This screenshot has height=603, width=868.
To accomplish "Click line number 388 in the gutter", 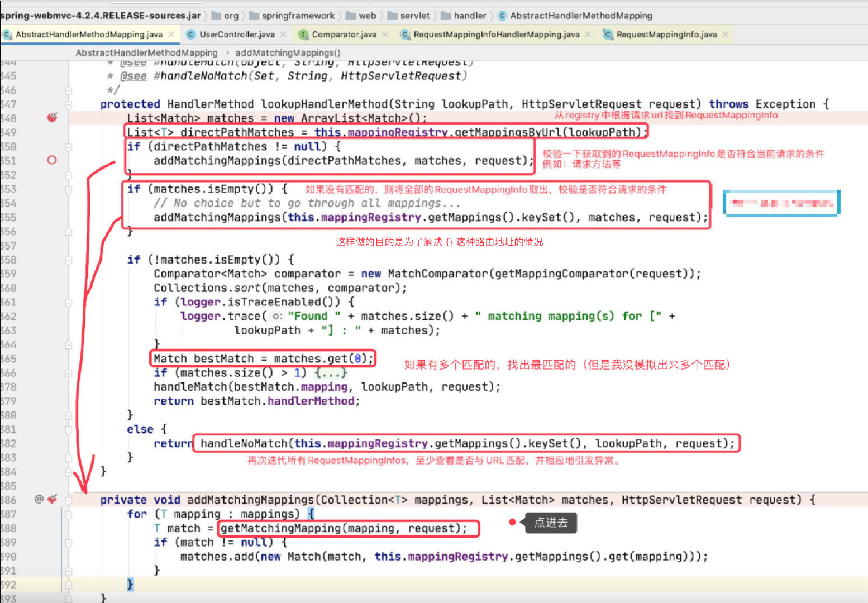I will point(8,528).
